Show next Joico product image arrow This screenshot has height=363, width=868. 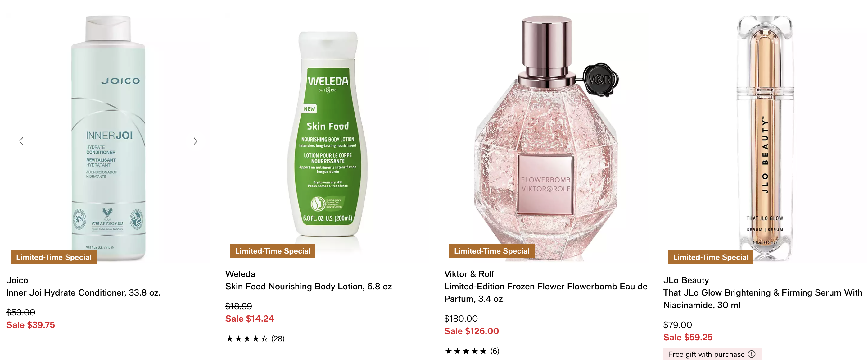(x=196, y=141)
